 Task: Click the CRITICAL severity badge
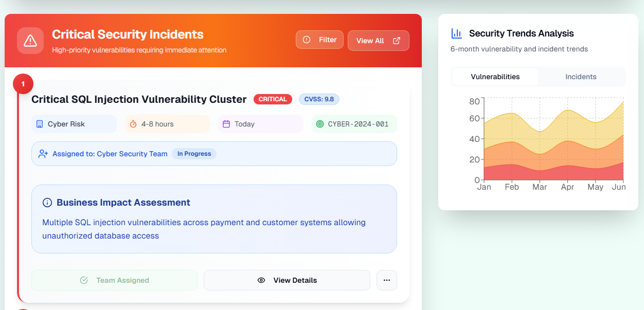tap(273, 99)
